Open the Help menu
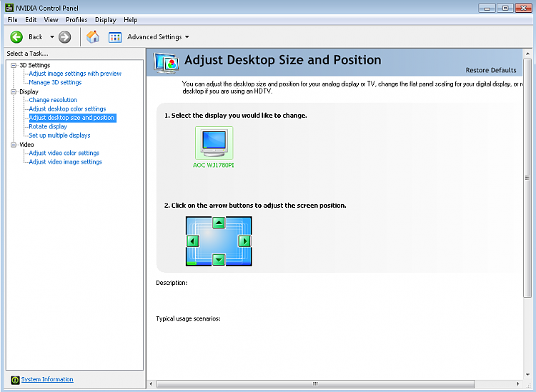This screenshot has height=392, width=536. click(131, 20)
